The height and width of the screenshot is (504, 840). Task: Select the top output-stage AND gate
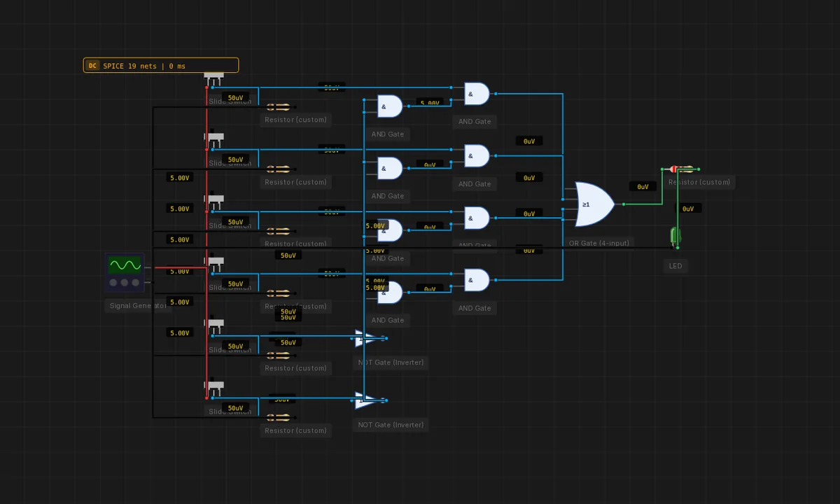[x=477, y=94]
